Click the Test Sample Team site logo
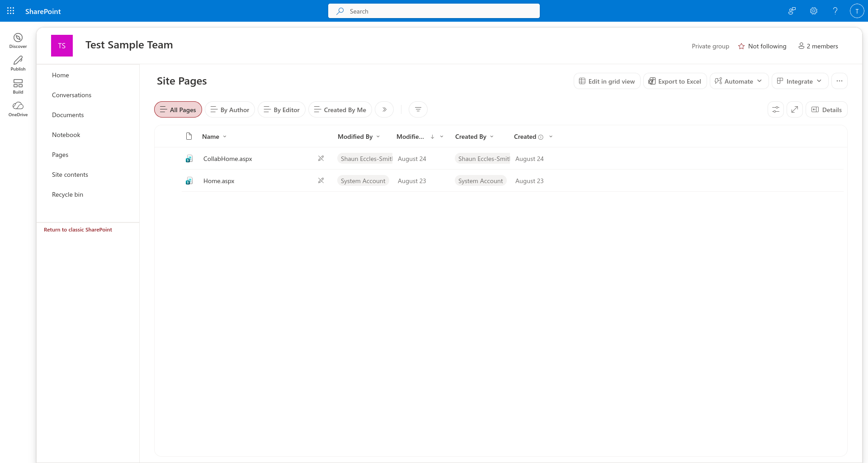Image resolution: width=868 pixels, height=463 pixels. pyautogui.click(x=62, y=46)
